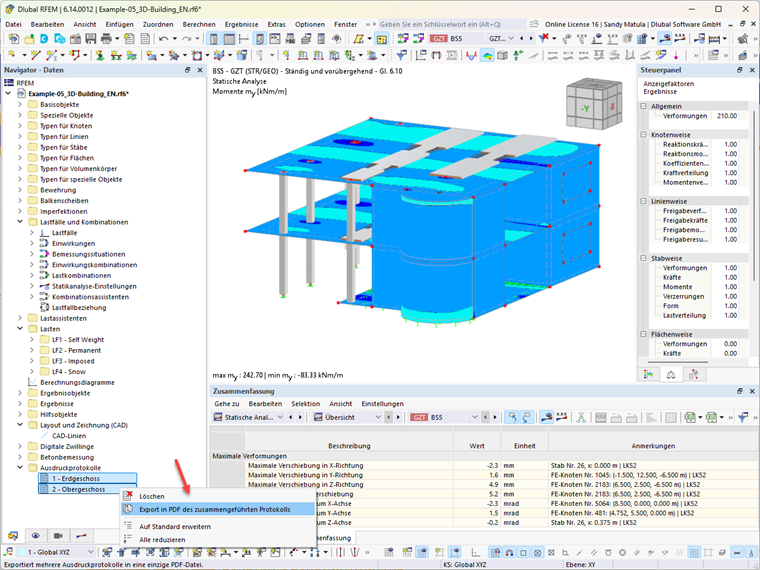Click the next load case arrow in the toolbar

[531, 38]
